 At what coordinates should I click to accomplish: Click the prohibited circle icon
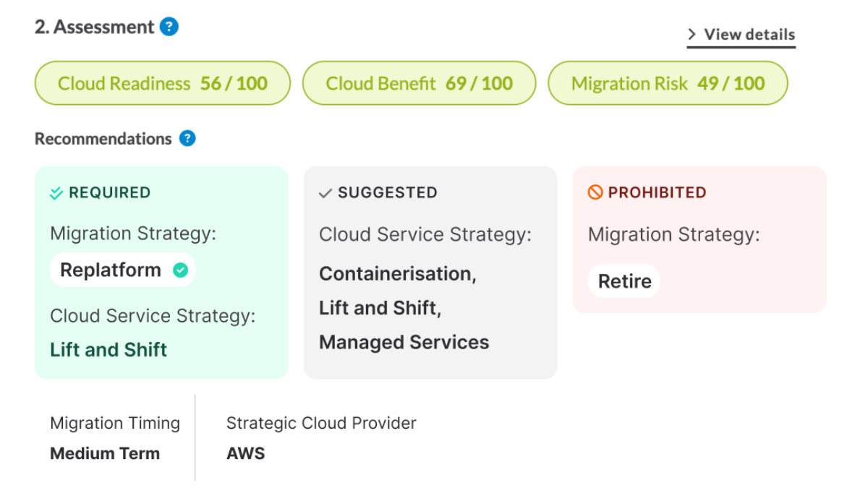click(x=595, y=192)
